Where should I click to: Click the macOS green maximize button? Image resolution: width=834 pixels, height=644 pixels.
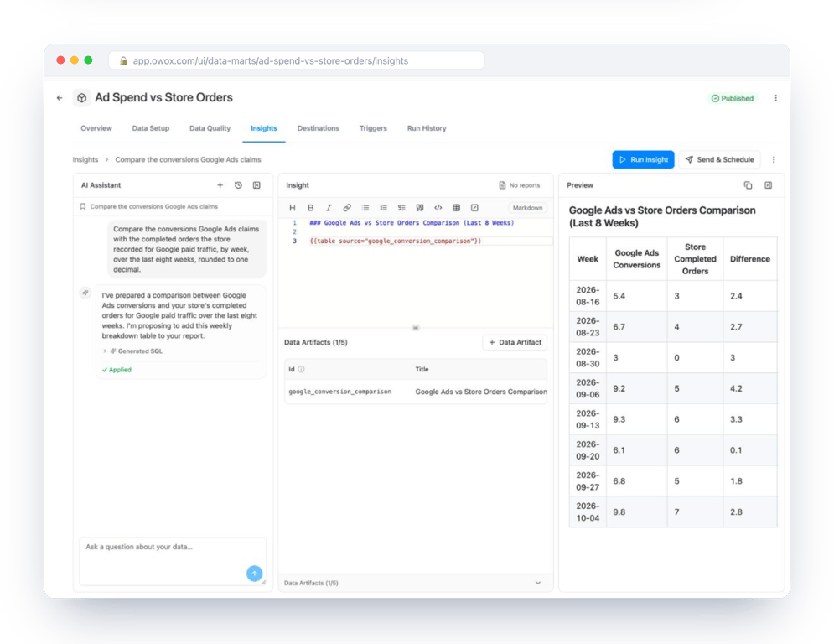click(x=88, y=60)
